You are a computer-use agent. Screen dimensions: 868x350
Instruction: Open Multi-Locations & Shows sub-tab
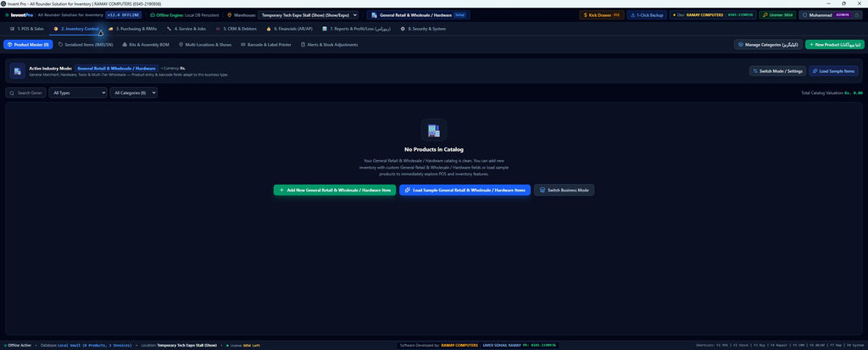click(205, 44)
